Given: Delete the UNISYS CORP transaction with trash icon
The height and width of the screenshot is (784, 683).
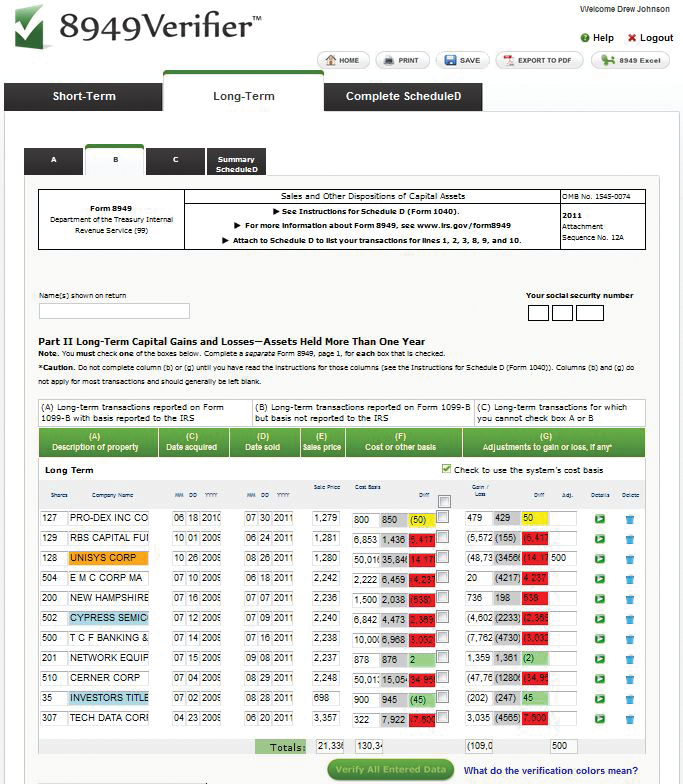Looking at the screenshot, I should click(x=630, y=558).
